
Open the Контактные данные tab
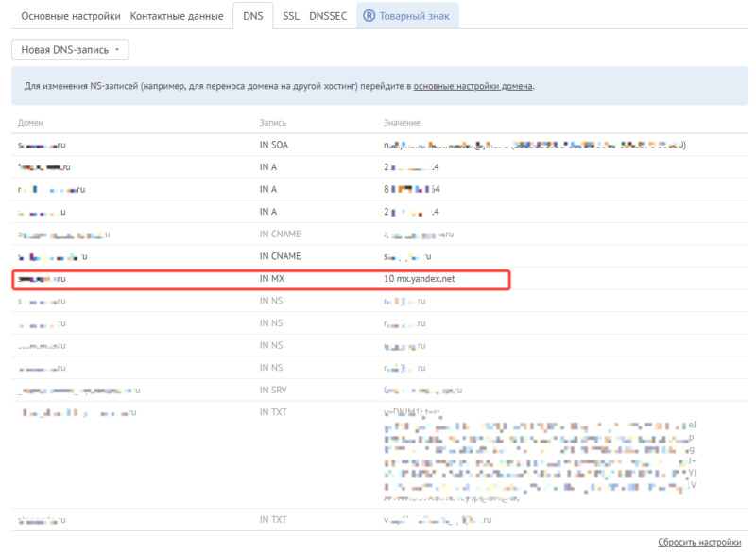[x=175, y=15]
